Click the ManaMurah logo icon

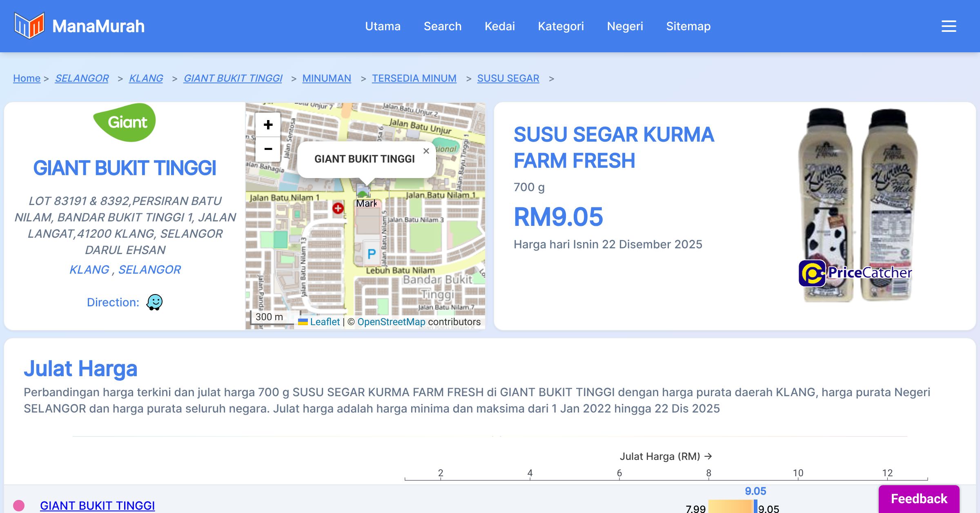tap(29, 26)
